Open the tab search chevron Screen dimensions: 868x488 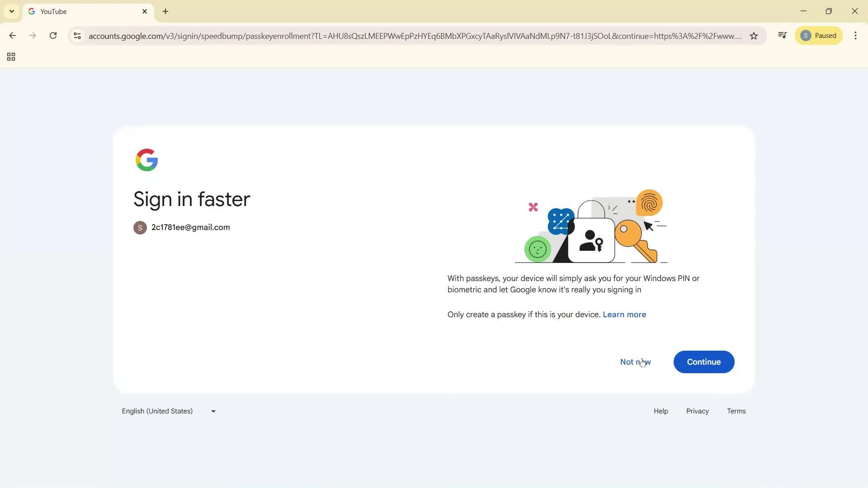pyautogui.click(x=11, y=11)
